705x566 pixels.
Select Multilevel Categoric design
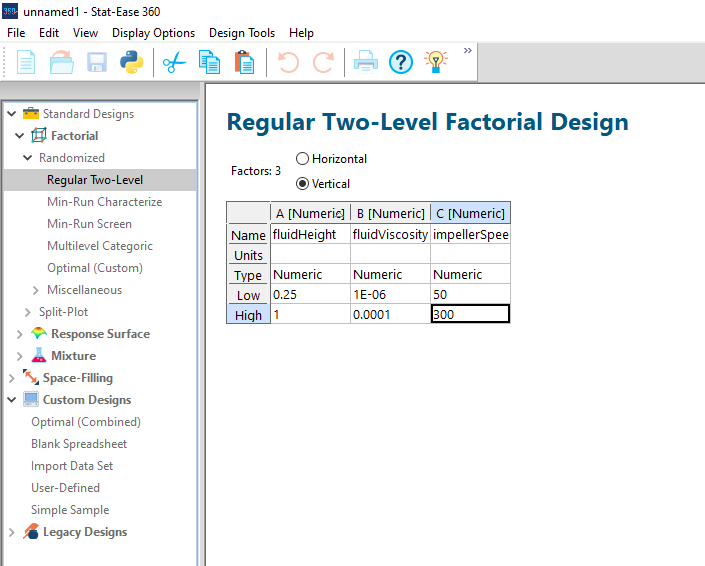(x=100, y=246)
